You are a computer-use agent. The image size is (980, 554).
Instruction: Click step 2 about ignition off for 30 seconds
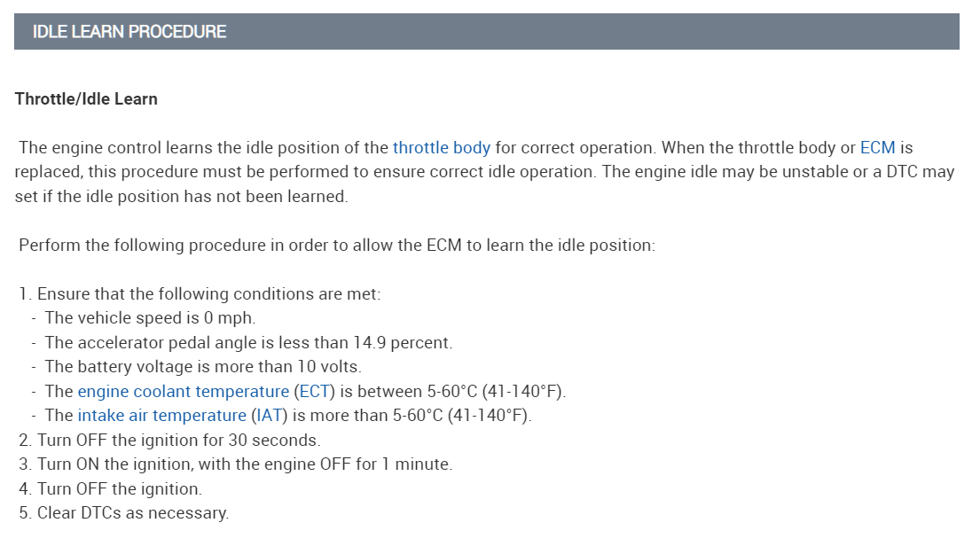tap(178, 440)
